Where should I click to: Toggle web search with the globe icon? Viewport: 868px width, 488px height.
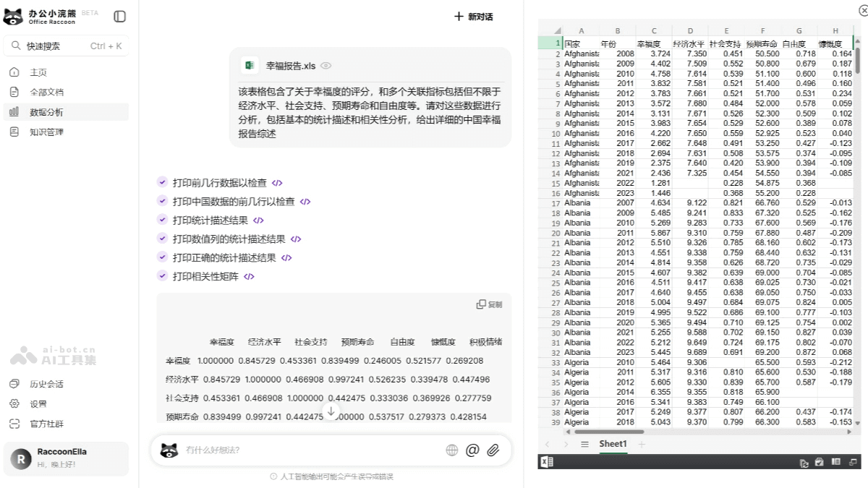coord(452,450)
